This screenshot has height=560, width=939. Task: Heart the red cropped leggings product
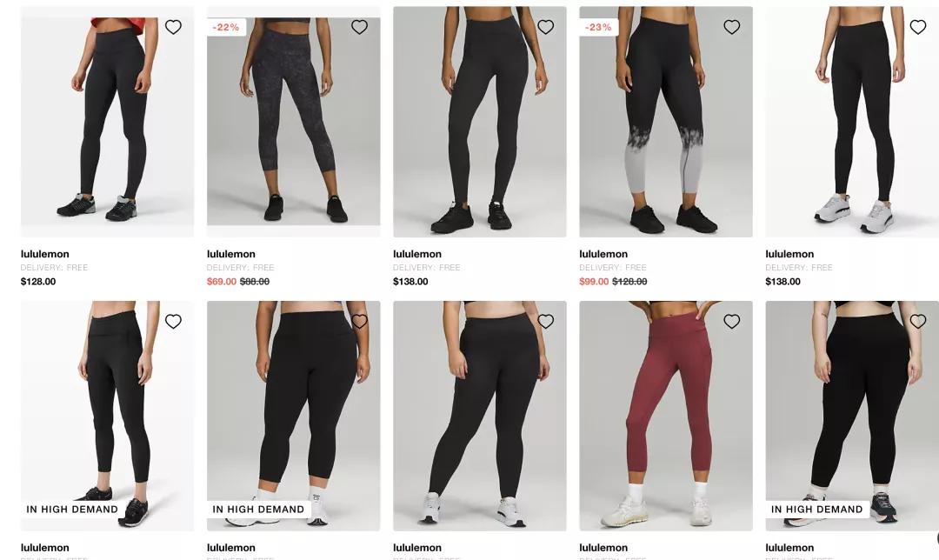[x=732, y=322]
